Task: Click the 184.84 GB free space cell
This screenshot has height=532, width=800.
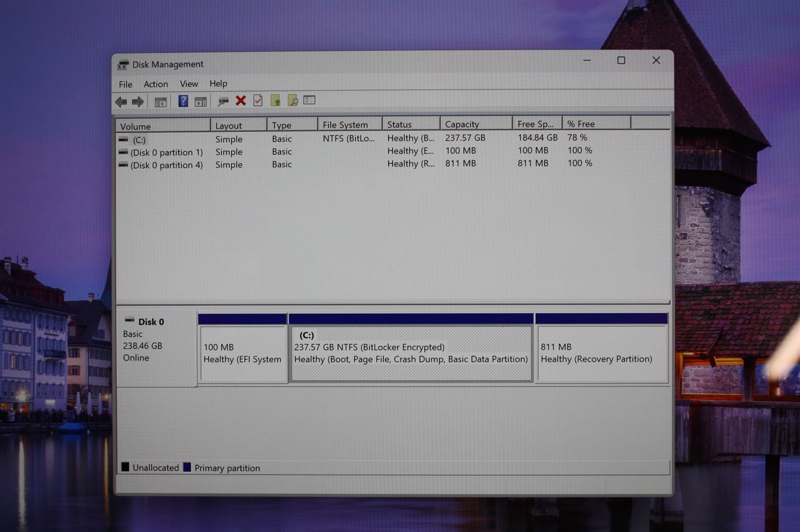Action: point(537,137)
